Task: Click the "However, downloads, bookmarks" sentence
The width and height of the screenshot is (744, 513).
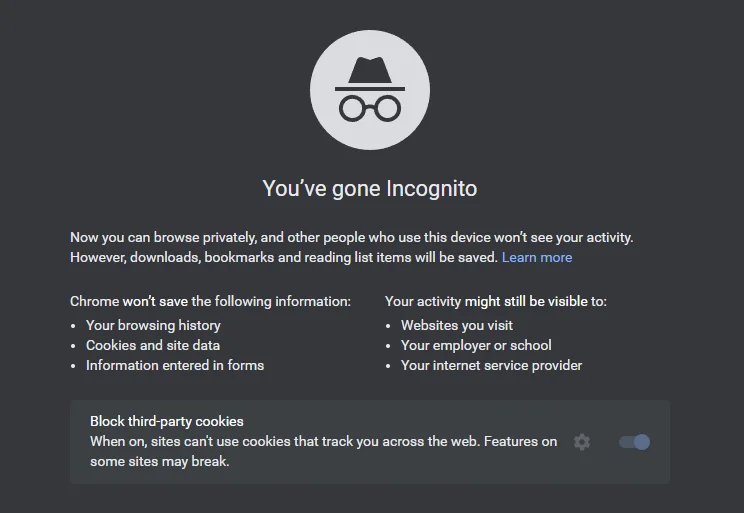Action: [284, 257]
